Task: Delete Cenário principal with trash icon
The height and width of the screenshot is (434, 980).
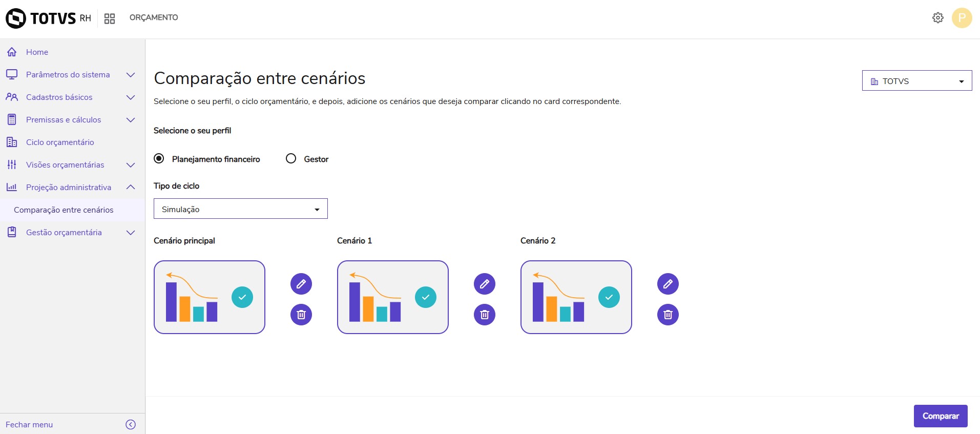Action: point(301,315)
